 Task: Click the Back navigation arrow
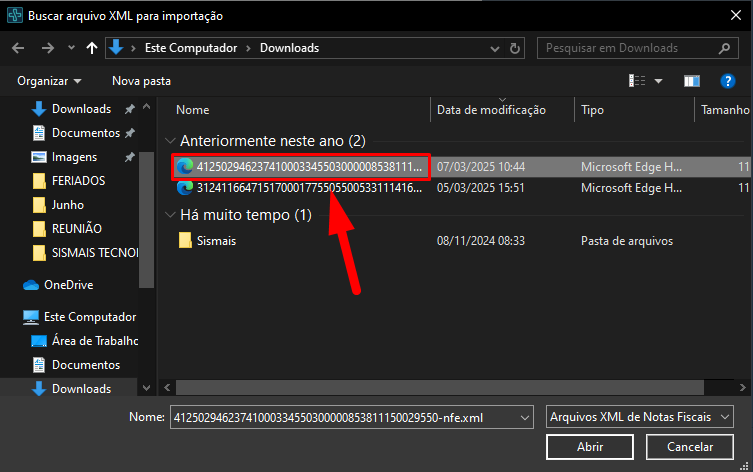point(18,48)
